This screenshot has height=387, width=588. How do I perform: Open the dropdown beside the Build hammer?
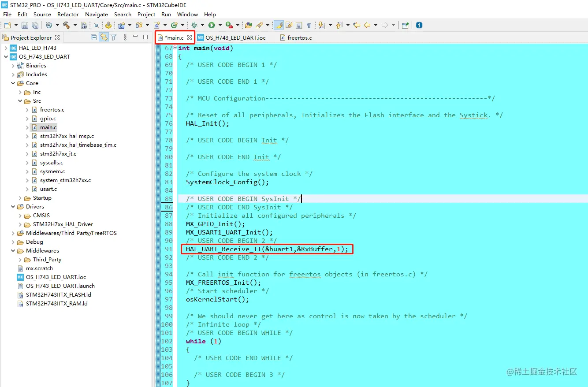click(x=75, y=25)
